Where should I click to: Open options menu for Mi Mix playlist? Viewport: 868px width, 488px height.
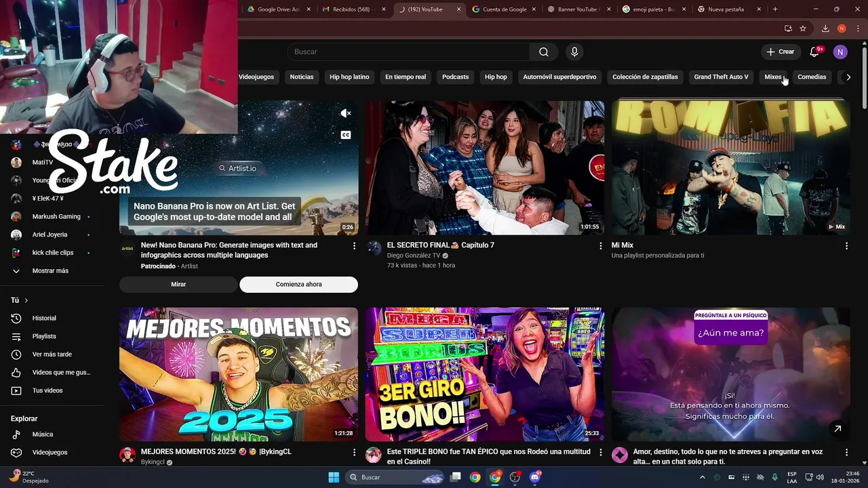846,246
